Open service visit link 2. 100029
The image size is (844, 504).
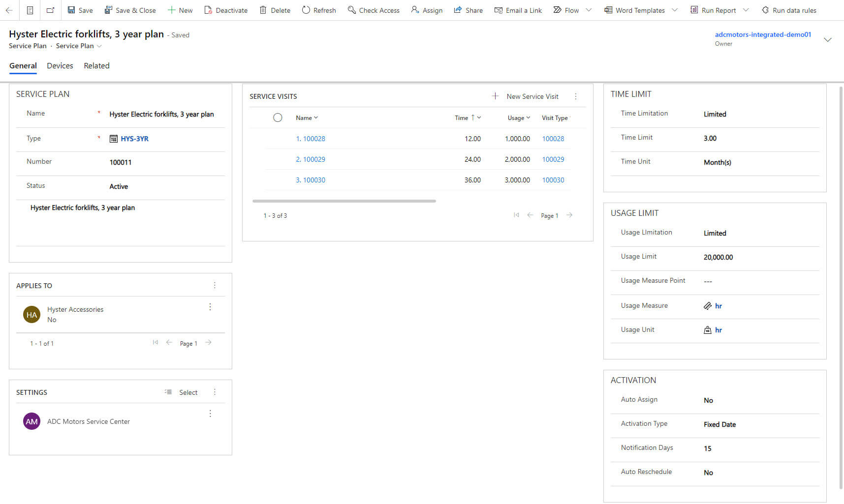tap(311, 159)
